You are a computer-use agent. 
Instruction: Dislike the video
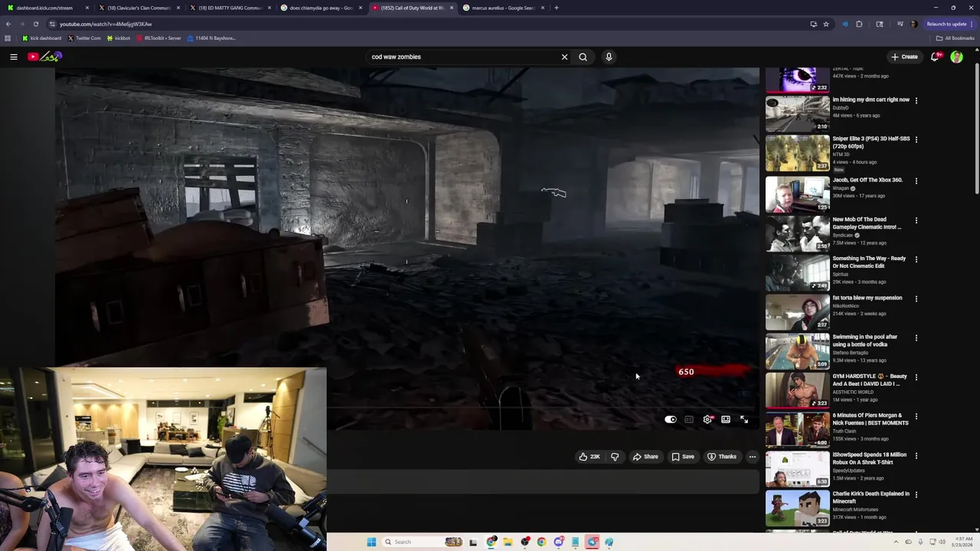[x=615, y=457]
